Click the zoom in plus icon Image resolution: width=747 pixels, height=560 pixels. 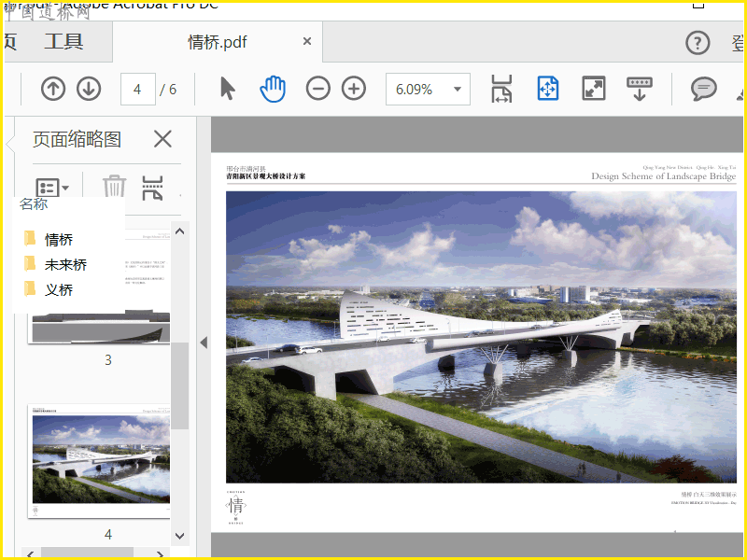click(x=353, y=89)
